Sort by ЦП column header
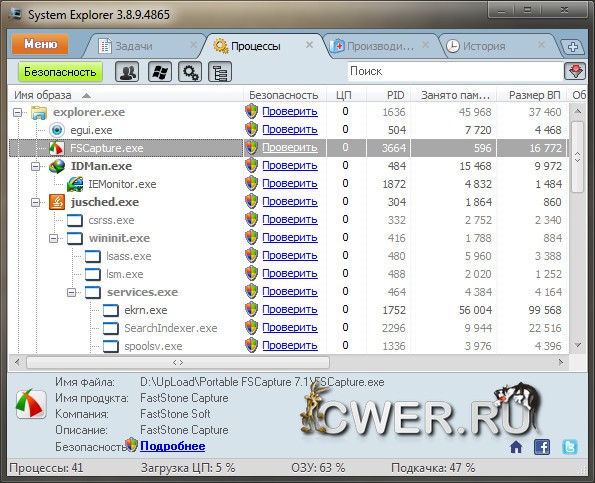 click(x=346, y=95)
